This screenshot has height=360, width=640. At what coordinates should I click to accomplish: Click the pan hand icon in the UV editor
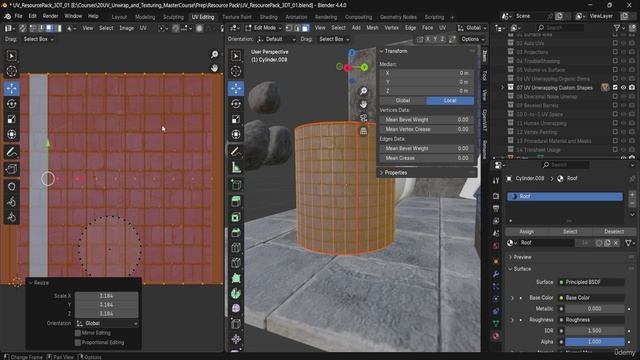pos(214,68)
